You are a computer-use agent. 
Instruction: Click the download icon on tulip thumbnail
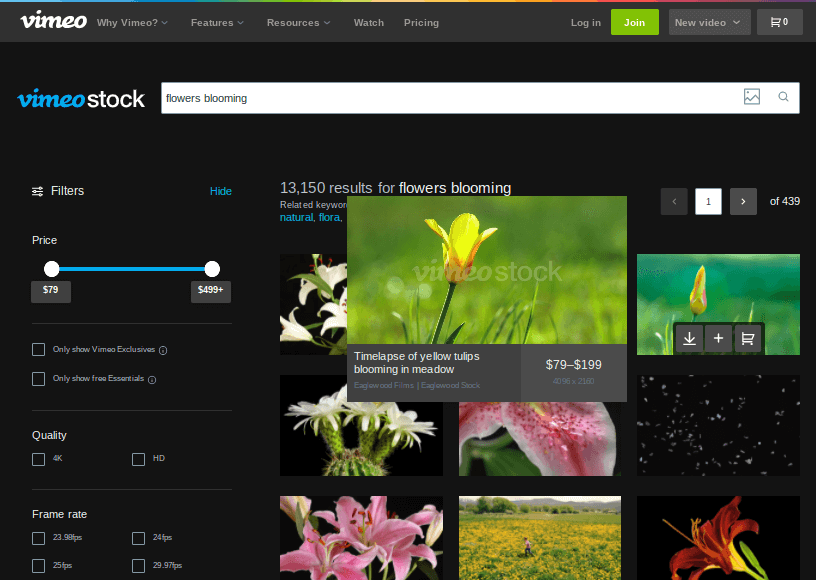689,339
